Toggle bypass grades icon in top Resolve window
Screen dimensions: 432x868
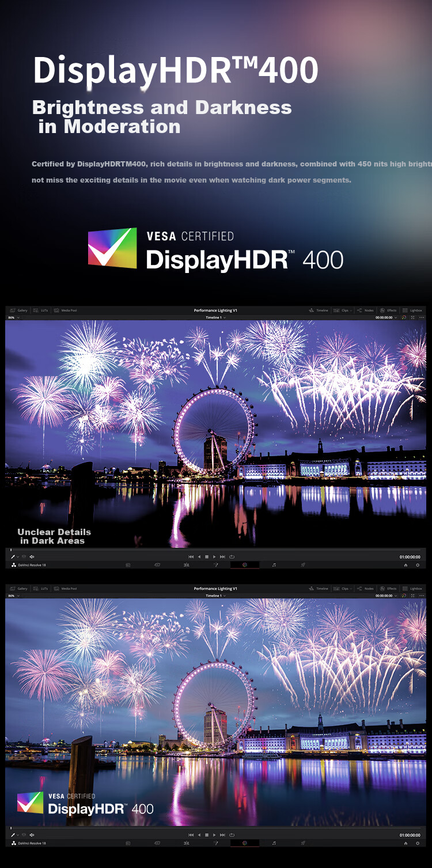(x=404, y=317)
